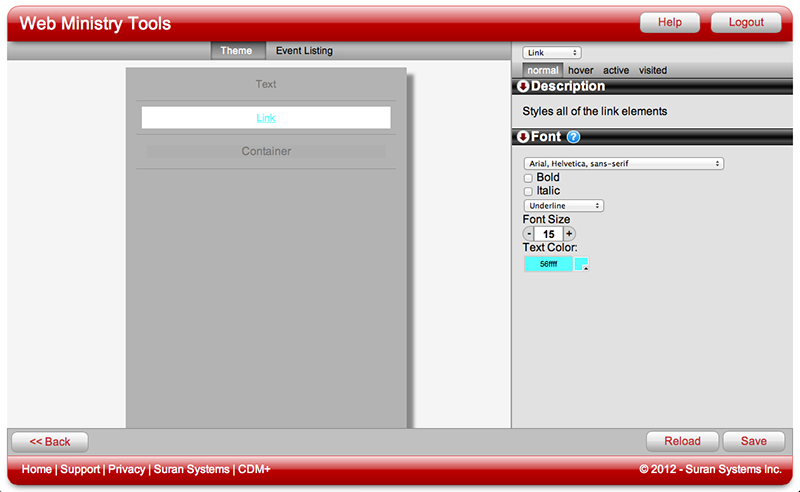Open the Link element type dropdown
Viewport: 800px width, 492px height.
tap(551, 53)
